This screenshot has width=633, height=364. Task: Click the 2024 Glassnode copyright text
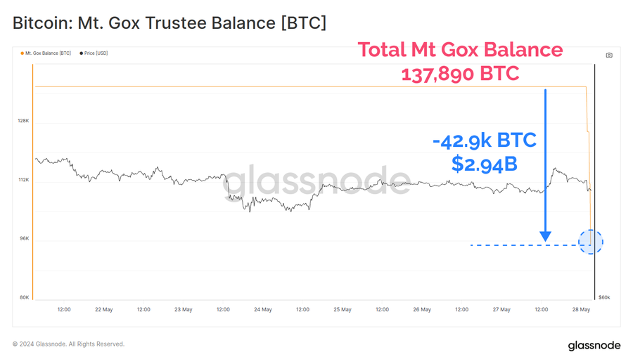(x=68, y=344)
